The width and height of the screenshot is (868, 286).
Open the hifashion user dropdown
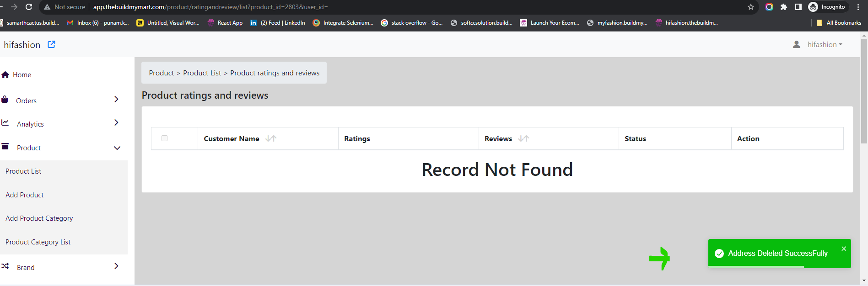[825, 44]
